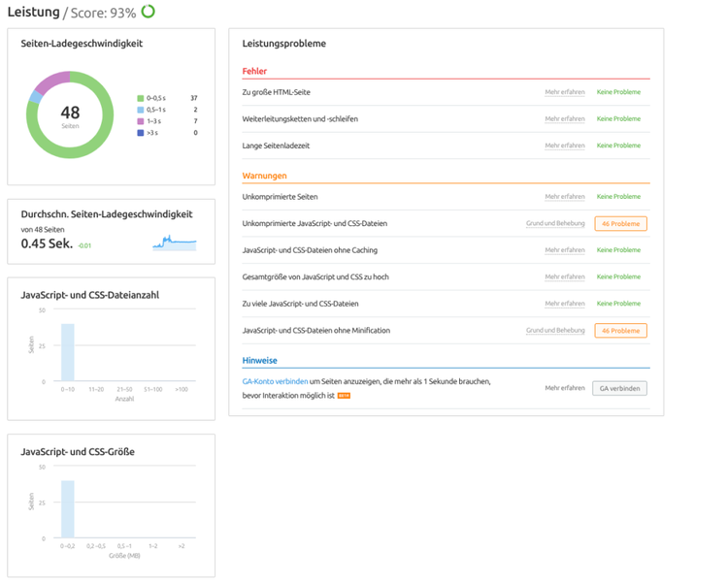Image resolution: width=728 pixels, height=584 pixels.
Task: Click the Lange Seitenladezeit issue label
Action: coord(276,146)
